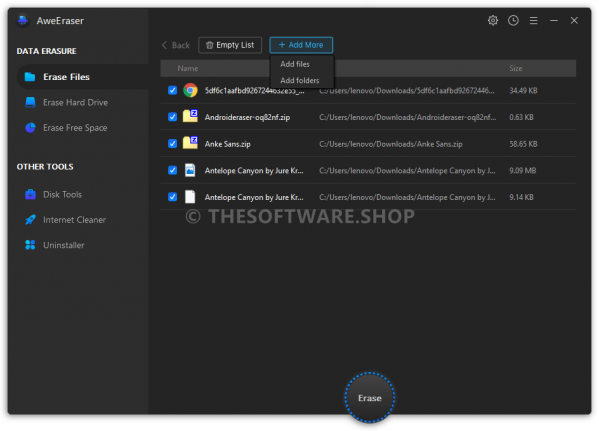The height and width of the screenshot is (431, 599).
Task: Click the 9.09 MB size value
Action: [x=523, y=170]
